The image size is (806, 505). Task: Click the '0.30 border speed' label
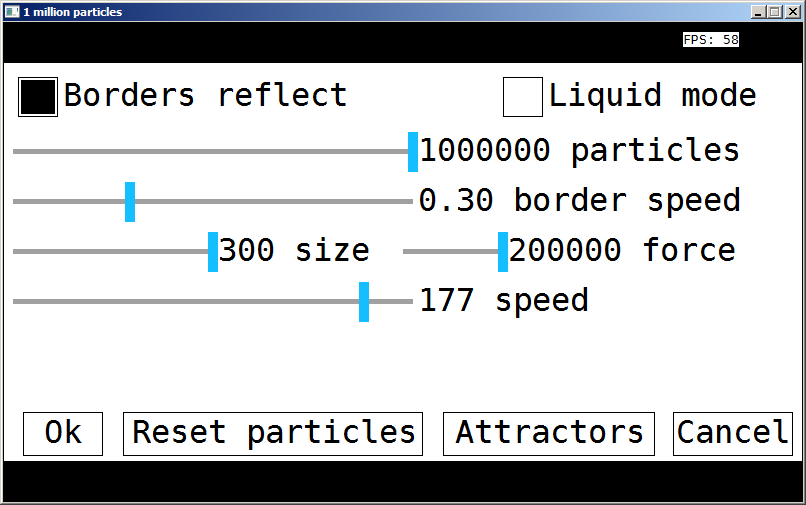pyautogui.click(x=579, y=200)
